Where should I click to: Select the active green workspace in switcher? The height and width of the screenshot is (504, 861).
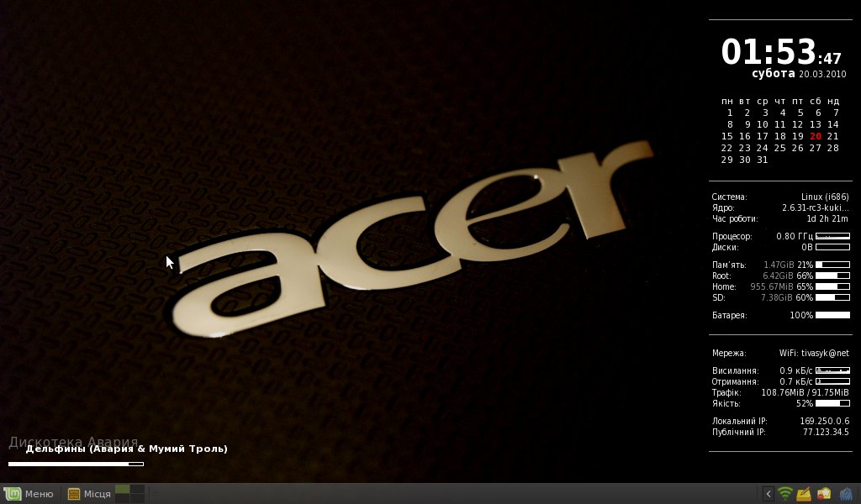[x=123, y=489]
